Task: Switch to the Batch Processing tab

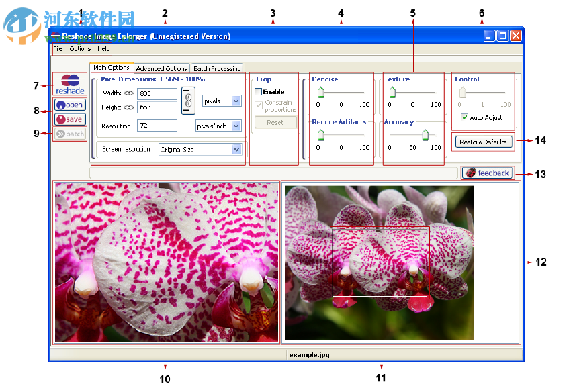Action: pyautogui.click(x=217, y=68)
